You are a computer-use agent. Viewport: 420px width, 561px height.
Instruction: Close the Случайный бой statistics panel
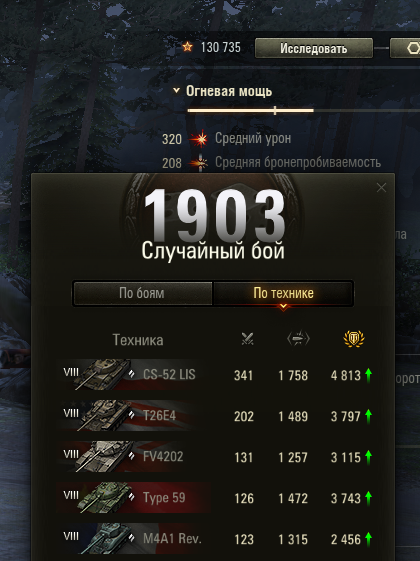381,187
